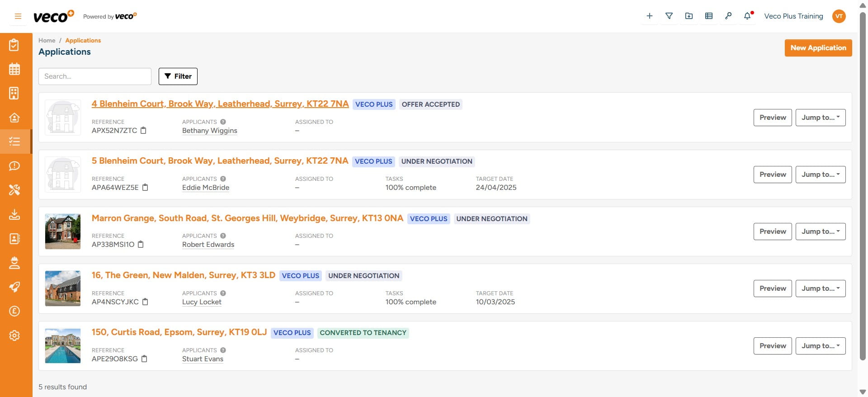Focus the Search input field
Image resolution: width=868 pixels, height=397 pixels.
point(95,76)
